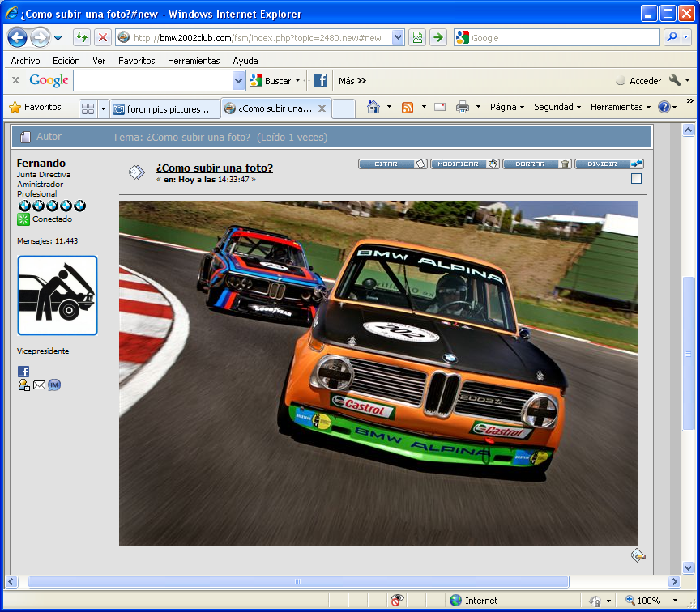This screenshot has width=700, height=612.
Task: Open the Archivo menu
Action: (x=25, y=61)
